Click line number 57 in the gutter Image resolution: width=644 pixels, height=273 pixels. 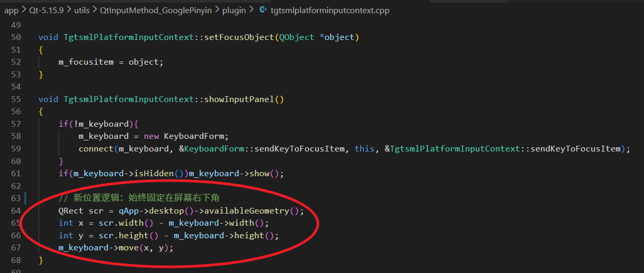[x=16, y=124]
